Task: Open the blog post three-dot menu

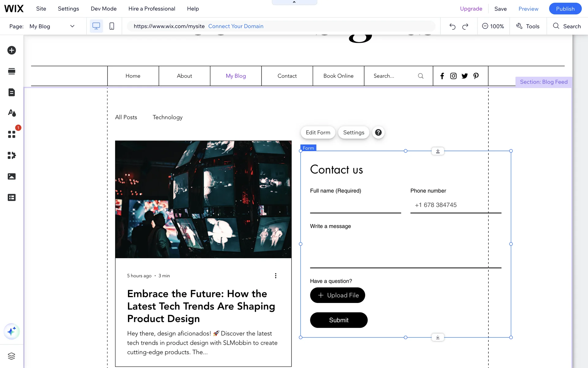Action: click(276, 276)
